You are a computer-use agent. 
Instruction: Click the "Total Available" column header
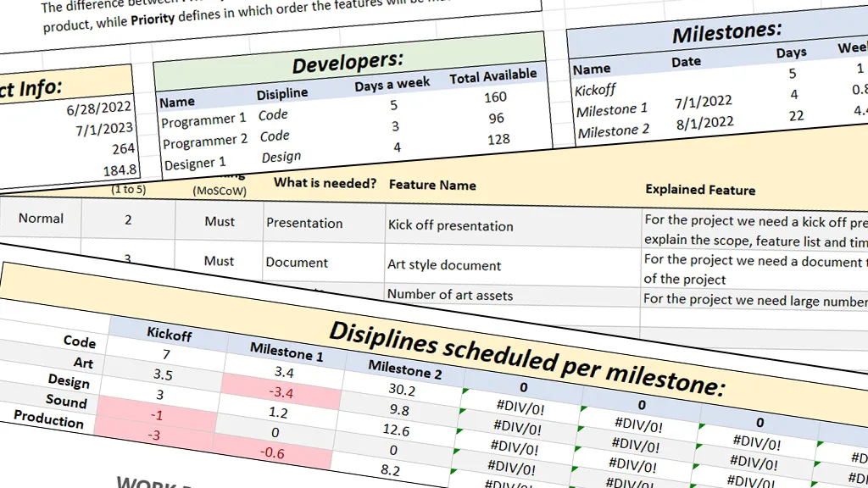[x=493, y=76]
